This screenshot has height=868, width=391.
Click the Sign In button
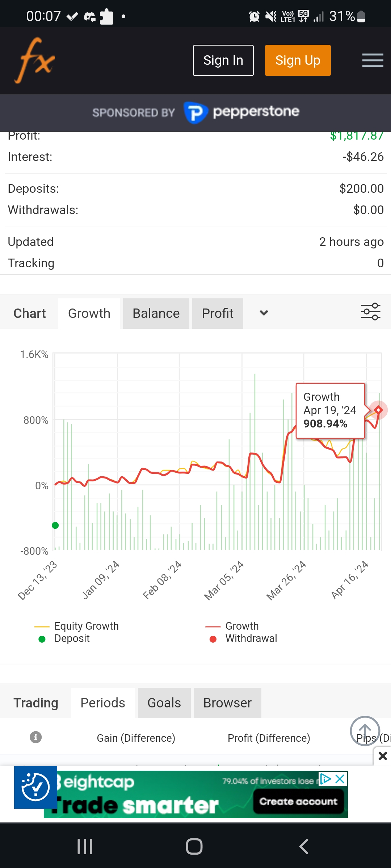click(223, 60)
